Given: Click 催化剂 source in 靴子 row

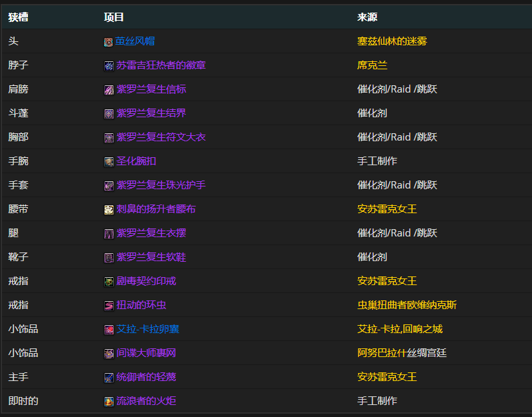Looking at the screenshot, I should tap(372, 257).
